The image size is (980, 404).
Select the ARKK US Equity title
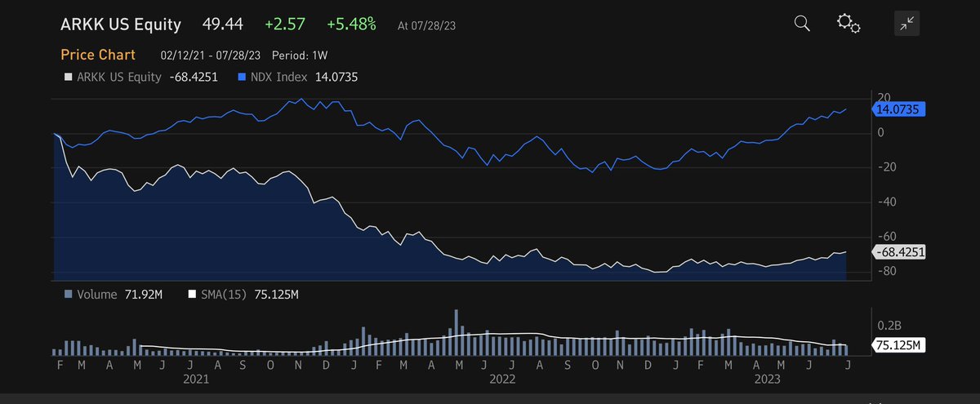(121, 24)
